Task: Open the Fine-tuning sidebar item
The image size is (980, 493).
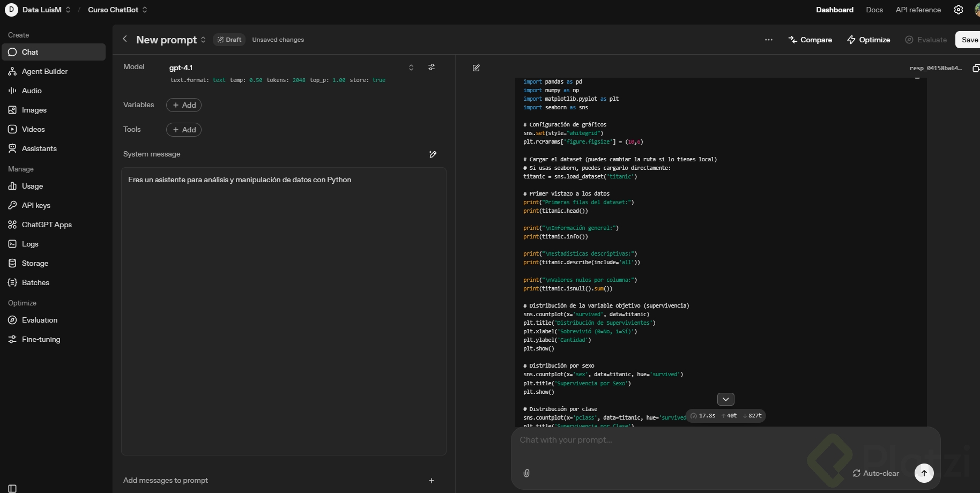Action: [41, 339]
